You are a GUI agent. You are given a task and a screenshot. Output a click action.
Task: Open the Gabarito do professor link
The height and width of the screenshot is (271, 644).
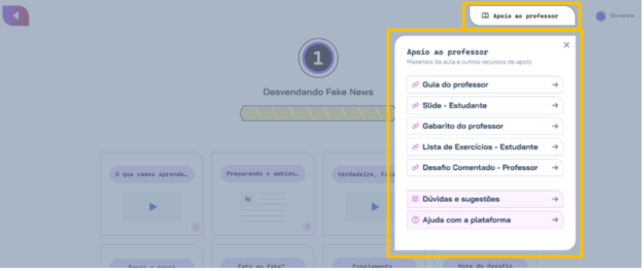pos(485,127)
